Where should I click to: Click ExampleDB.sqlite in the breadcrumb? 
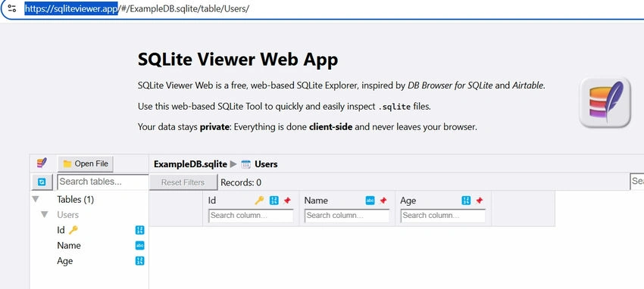(190, 164)
